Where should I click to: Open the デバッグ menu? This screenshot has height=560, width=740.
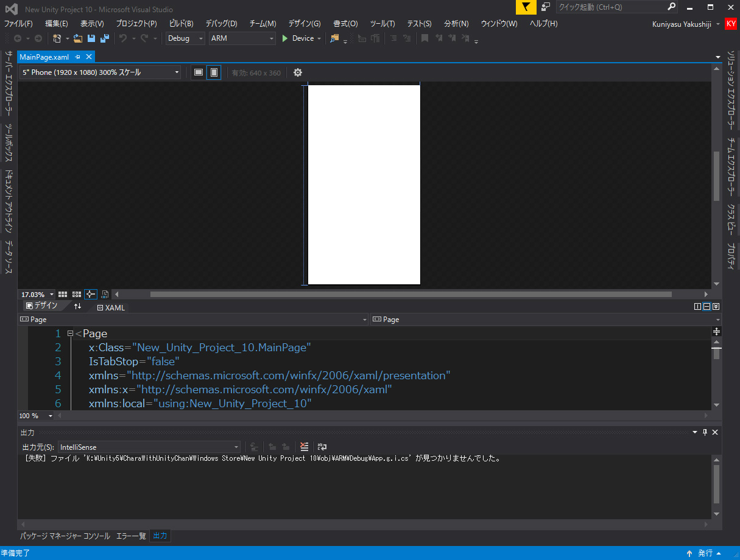(x=221, y=24)
